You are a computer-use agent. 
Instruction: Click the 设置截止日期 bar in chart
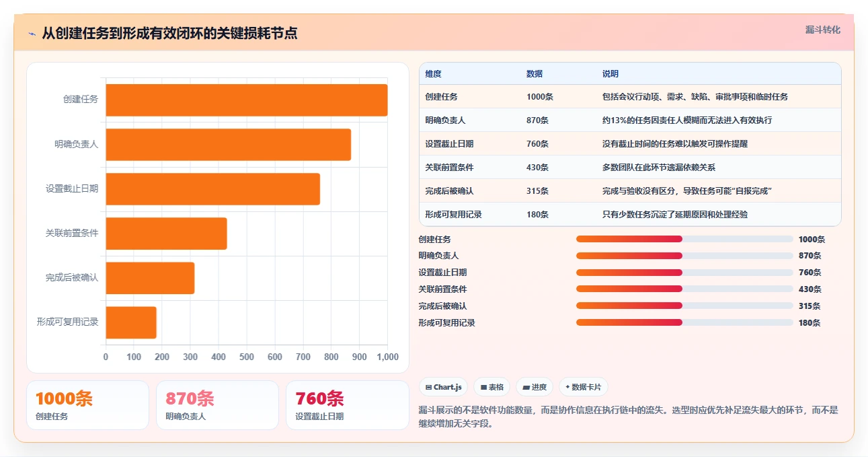(212, 189)
